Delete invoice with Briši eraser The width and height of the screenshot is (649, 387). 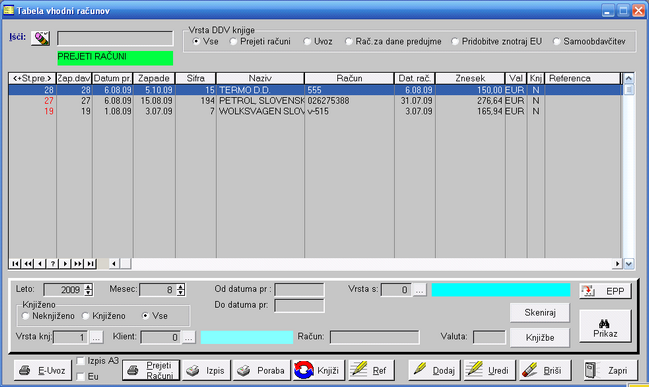tap(546, 370)
